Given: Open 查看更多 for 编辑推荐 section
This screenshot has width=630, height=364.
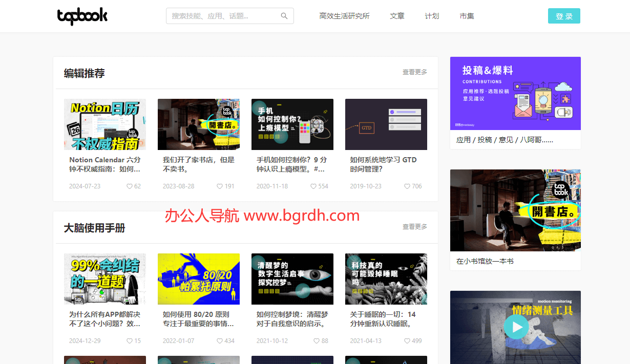Looking at the screenshot, I should 414,72.
